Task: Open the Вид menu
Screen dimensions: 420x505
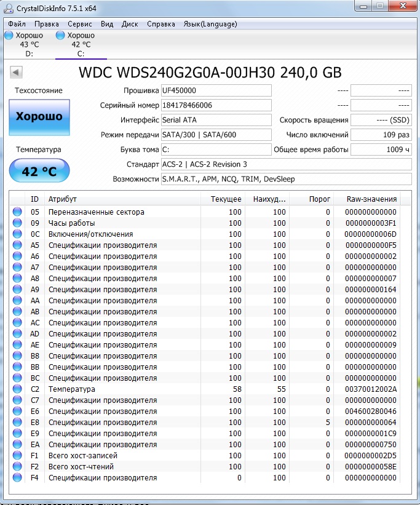Action: coord(107,24)
